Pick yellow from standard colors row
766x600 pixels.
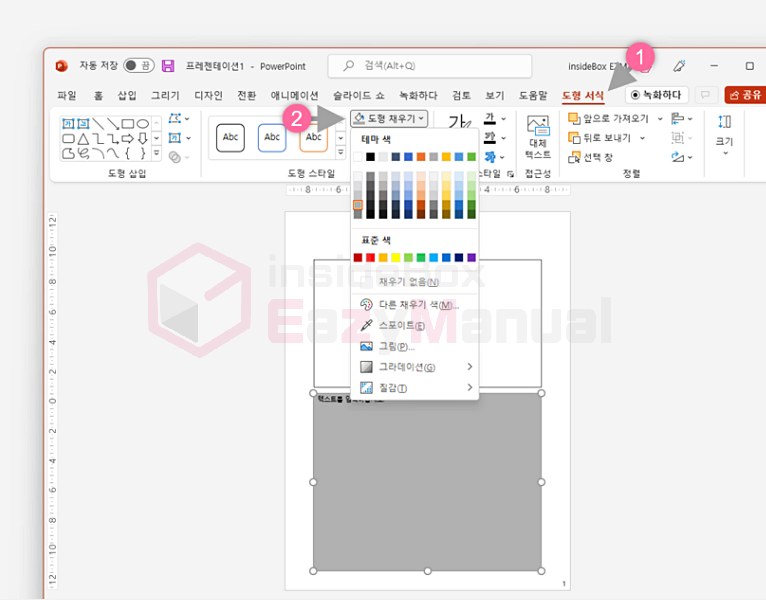[x=396, y=257]
